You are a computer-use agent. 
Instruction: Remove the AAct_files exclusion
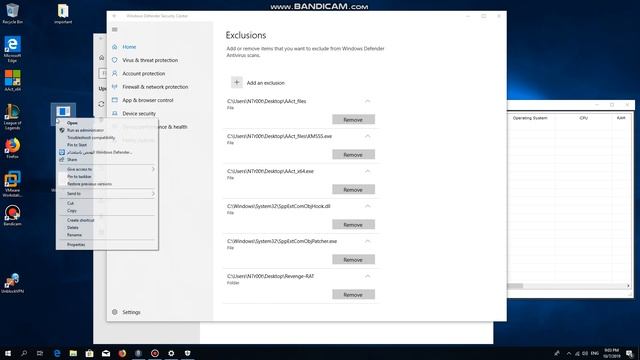tap(353, 120)
